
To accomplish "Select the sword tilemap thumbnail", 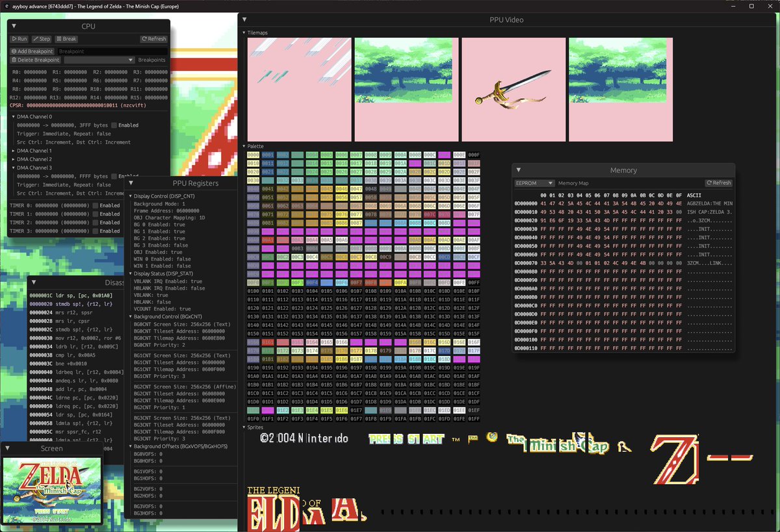I will click(513, 89).
